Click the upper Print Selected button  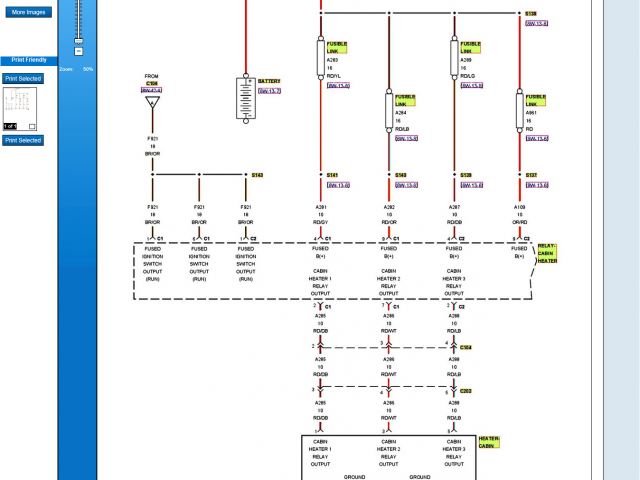23,78
